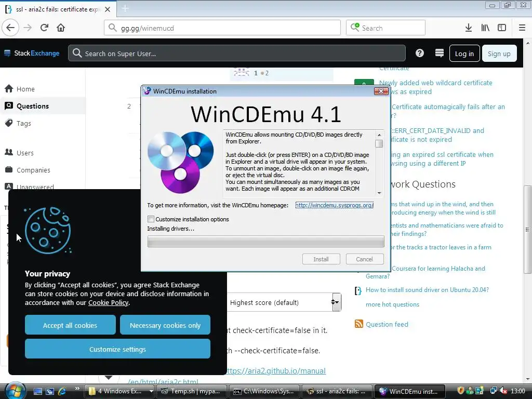Click the question feed RSS icon
The height and width of the screenshot is (399, 532).
[x=358, y=324]
